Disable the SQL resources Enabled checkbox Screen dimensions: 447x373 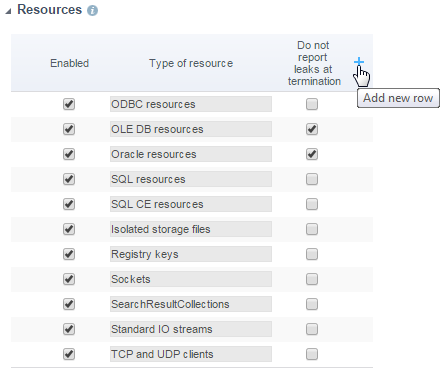coord(69,179)
